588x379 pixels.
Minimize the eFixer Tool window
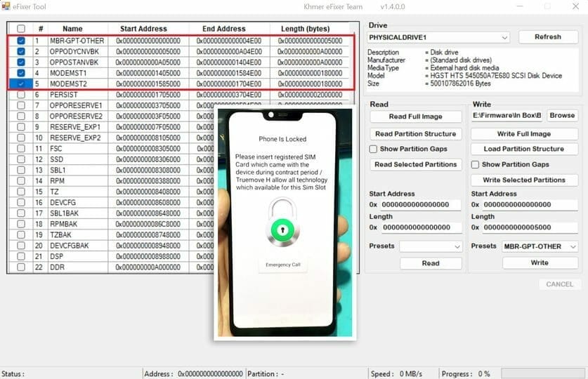tap(520, 6)
